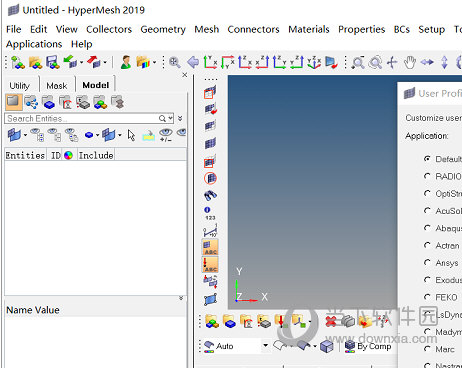Viewport: 462px width, 368px height.
Task: Click the Find binoculars icon
Action: [210, 195]
